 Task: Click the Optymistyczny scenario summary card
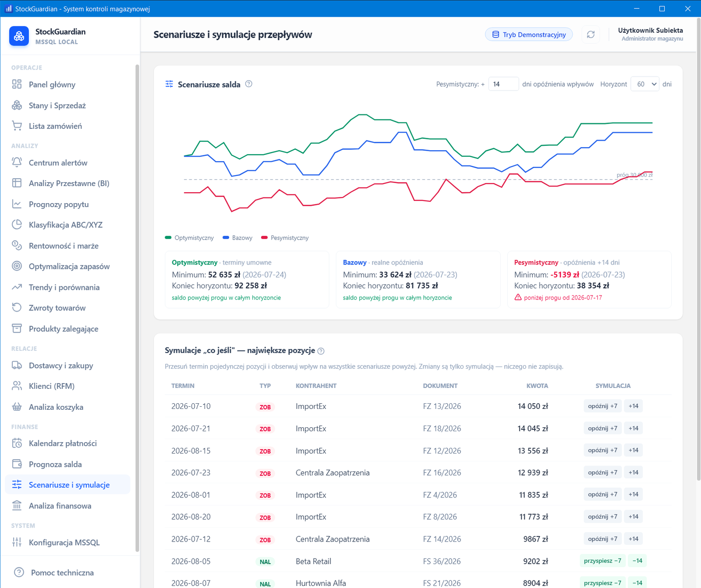[247, 279]
